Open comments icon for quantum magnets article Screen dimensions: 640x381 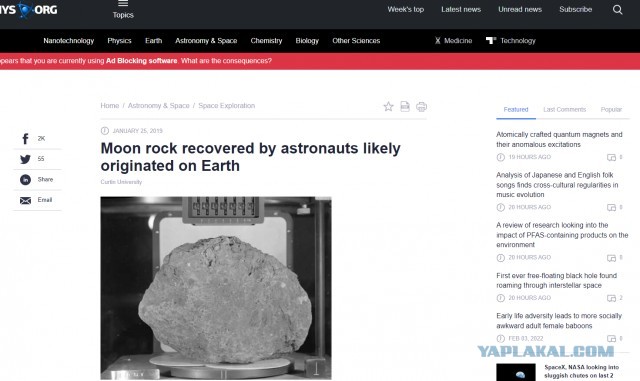pos(611,157)
